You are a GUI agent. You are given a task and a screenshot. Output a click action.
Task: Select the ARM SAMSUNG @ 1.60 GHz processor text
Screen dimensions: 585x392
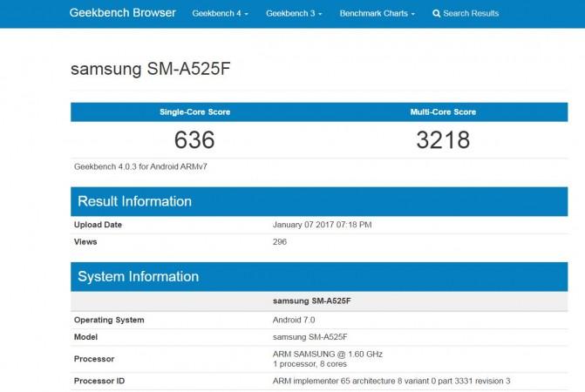[328, 354]
